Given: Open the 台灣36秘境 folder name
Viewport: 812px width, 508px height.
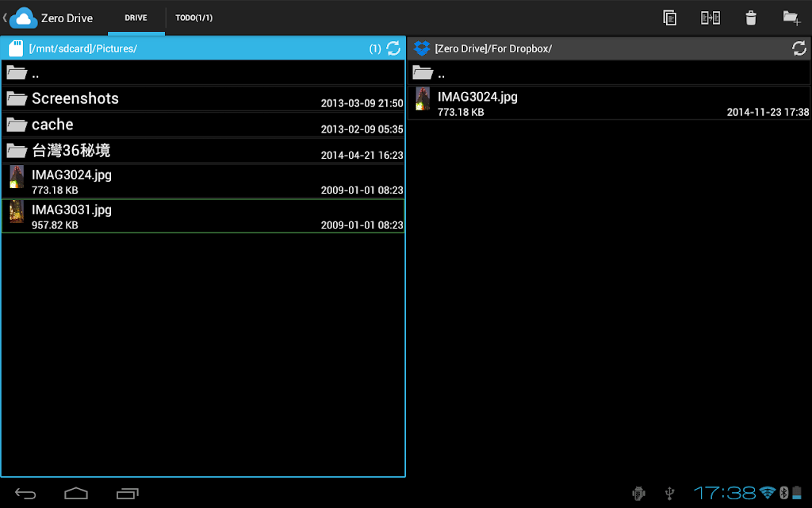Looking at the screenshot, I should tap(71, 150).
